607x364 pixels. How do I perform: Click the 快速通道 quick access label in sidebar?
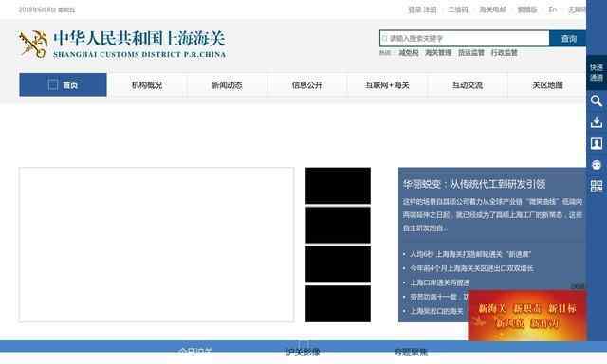click(597, 72)
